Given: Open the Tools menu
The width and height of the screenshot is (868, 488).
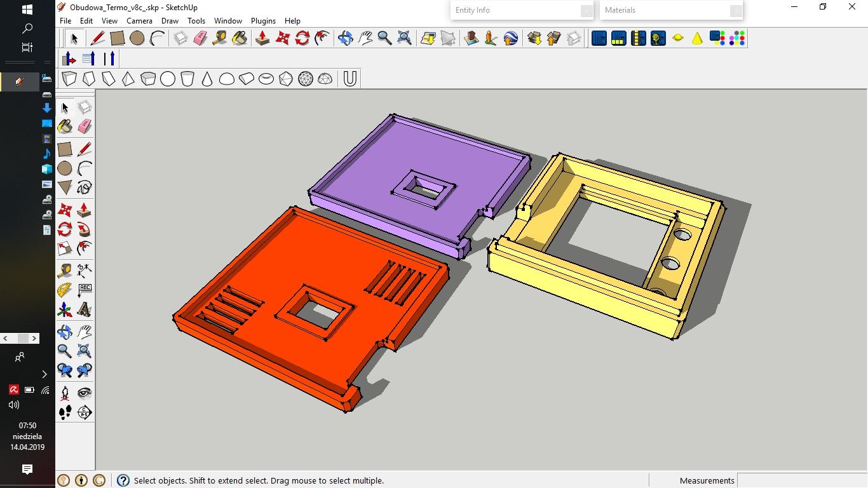Looking at the screenshot, I should pos(196,21).
